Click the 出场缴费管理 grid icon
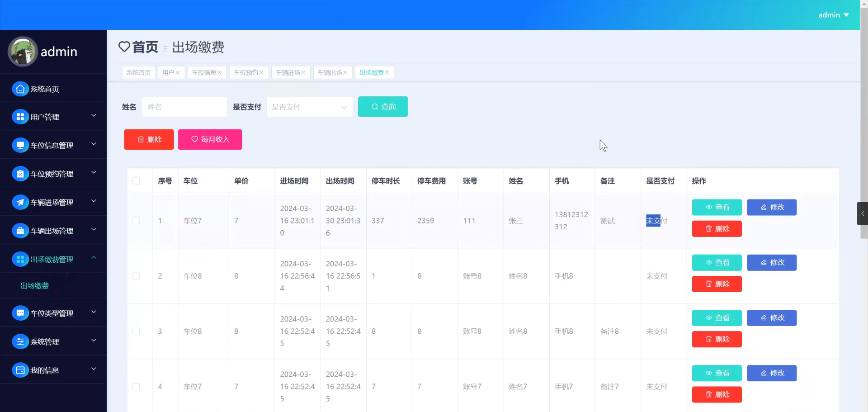This screenshot has width=868, height=412. 20,260
